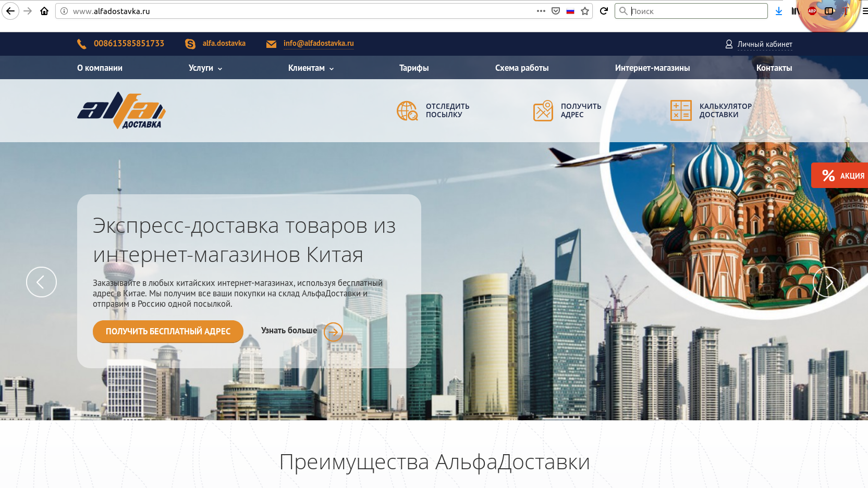Image resolution: width=868 pixels, height=488 pixels.
Task: Click the browser Forward arrow button
Action: coord(28,11)
